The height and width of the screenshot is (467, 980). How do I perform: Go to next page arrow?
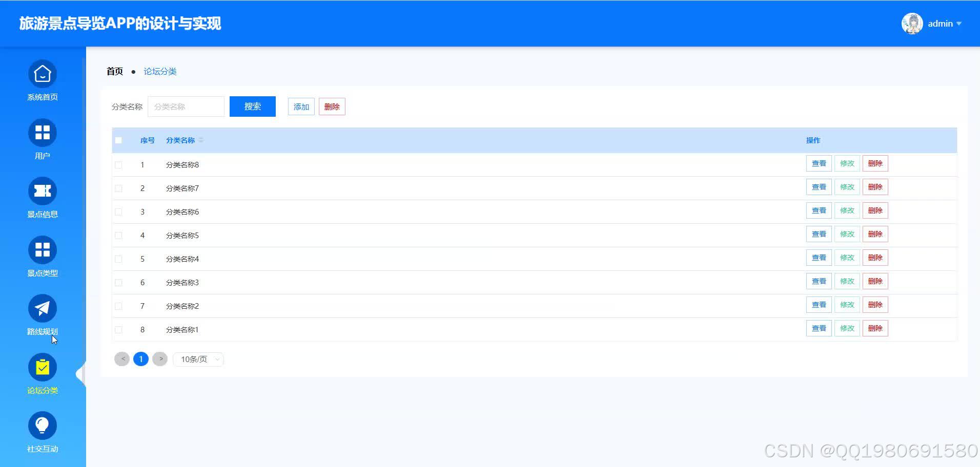(160, 359)
